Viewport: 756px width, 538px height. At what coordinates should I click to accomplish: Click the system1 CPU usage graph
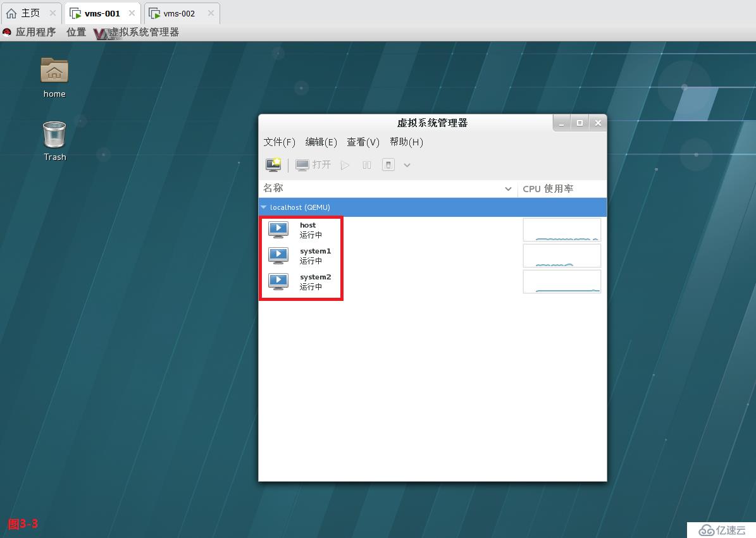pos(562,256)
